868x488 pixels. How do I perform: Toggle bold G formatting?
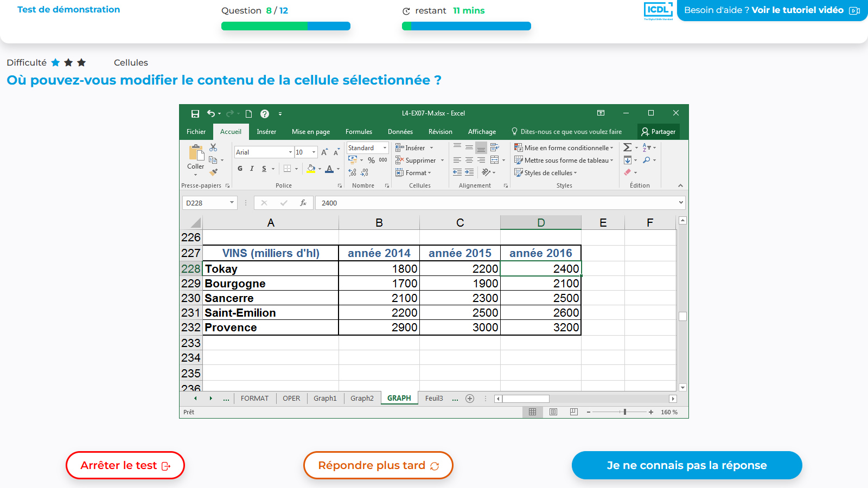click(x=240, y=169)
